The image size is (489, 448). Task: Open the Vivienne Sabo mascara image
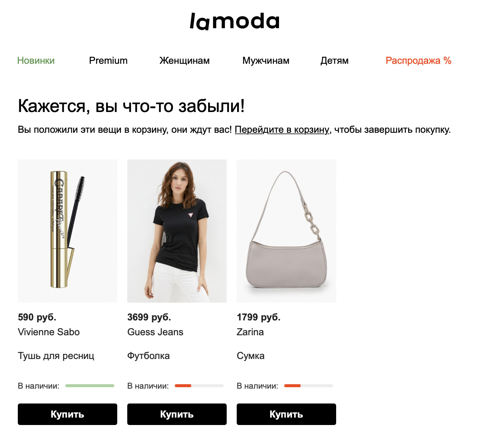pyautogui.click(x=68, y=231)
